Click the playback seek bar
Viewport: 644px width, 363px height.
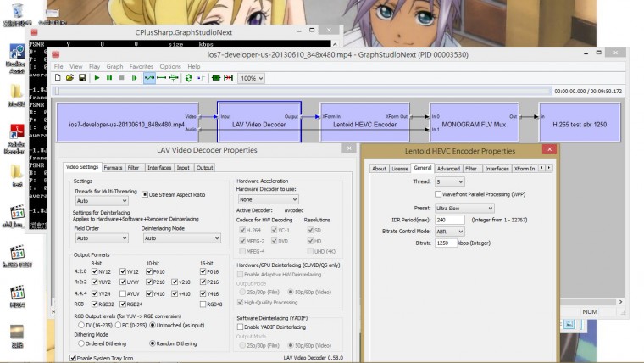pos(297,91)
